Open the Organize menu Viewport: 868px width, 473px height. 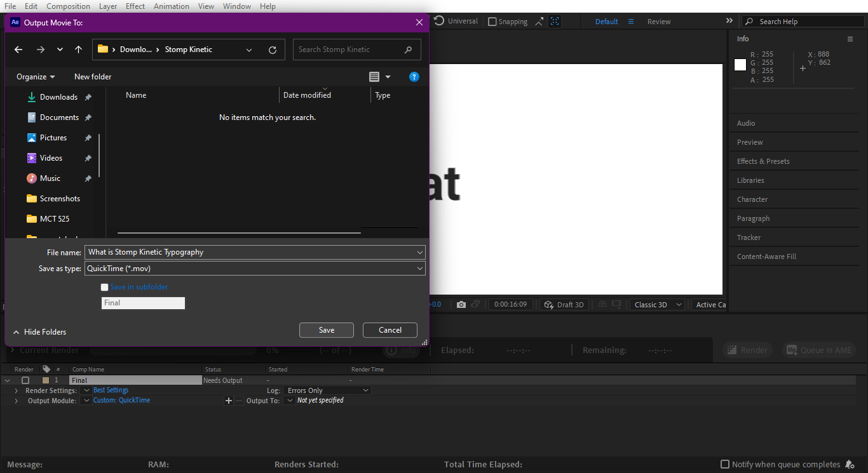point(36,77)
